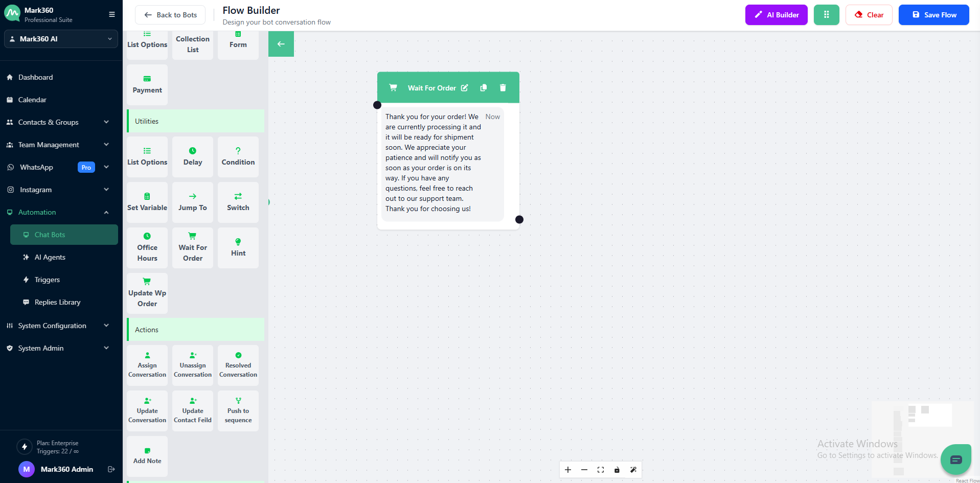Click Back to Bots button

[170, 15]
